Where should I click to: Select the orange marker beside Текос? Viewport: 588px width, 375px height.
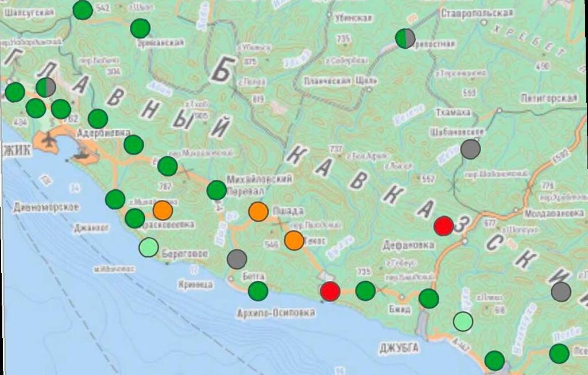coord(294,240)
